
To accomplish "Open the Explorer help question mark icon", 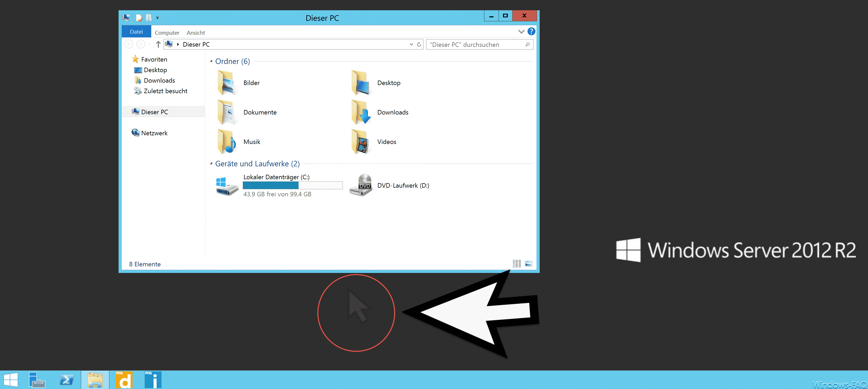I will [x=531, y=32].
